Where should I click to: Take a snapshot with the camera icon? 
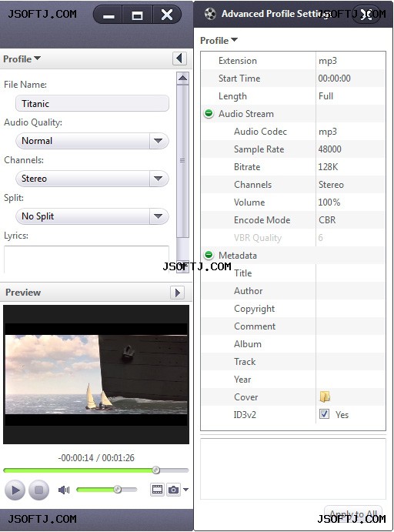[174, 490]
